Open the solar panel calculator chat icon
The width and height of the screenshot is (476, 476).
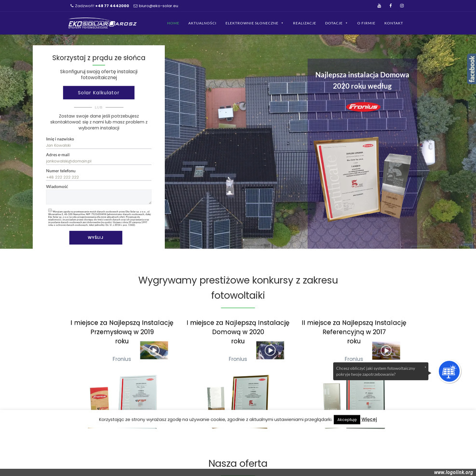[x=449, y=371]
